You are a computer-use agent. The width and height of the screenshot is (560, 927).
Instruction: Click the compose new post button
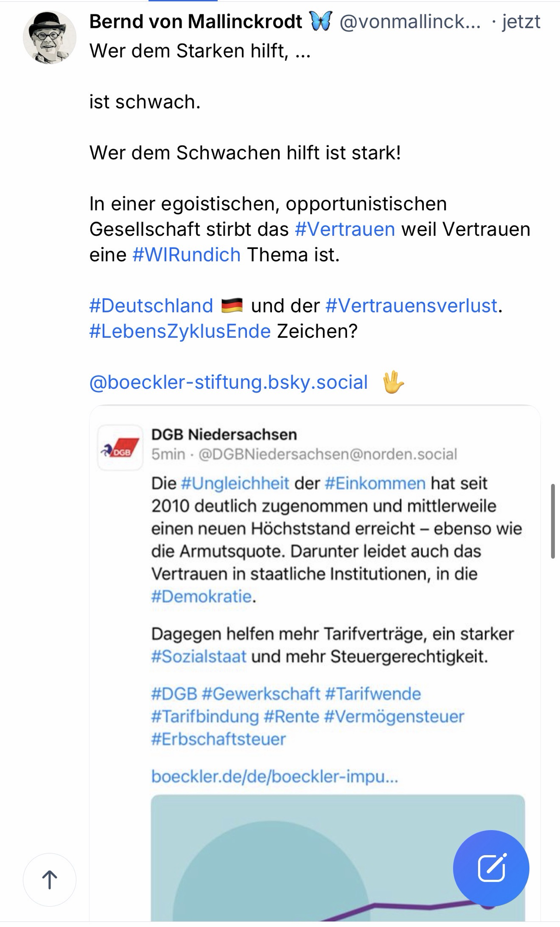[x=491, y=868]
